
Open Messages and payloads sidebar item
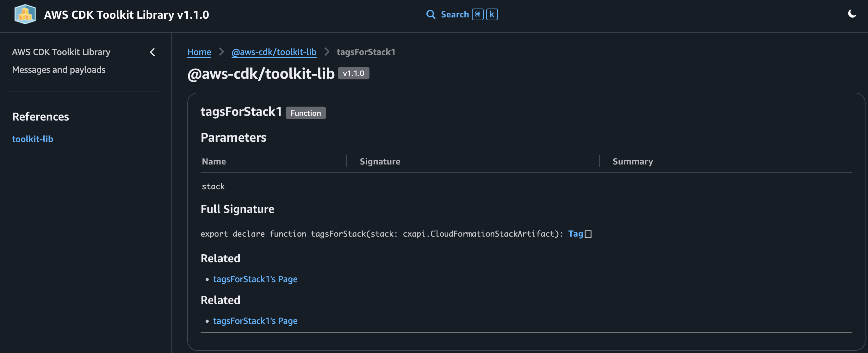[59, 70]
